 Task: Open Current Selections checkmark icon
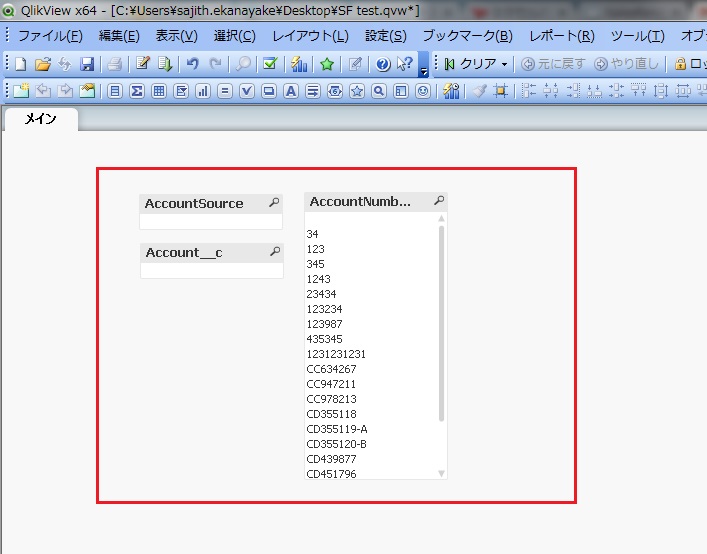270,64
